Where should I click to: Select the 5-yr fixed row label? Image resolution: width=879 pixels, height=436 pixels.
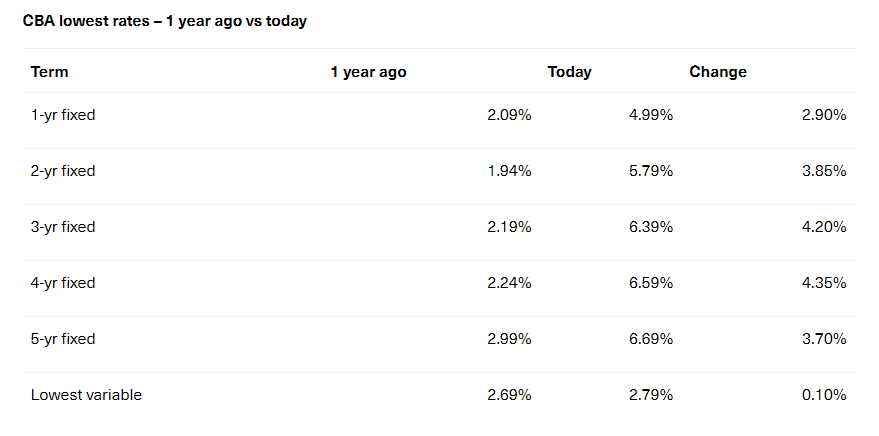coord(63,339)
